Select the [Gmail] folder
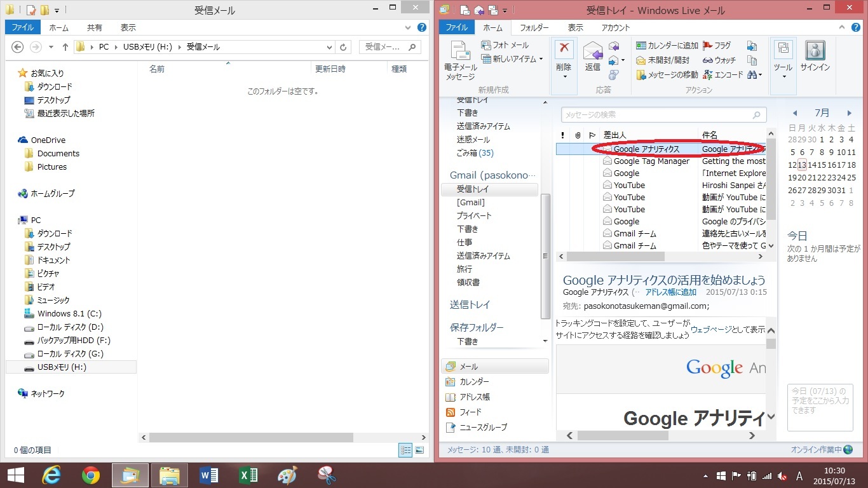868x488 pixels. point(470,202)
